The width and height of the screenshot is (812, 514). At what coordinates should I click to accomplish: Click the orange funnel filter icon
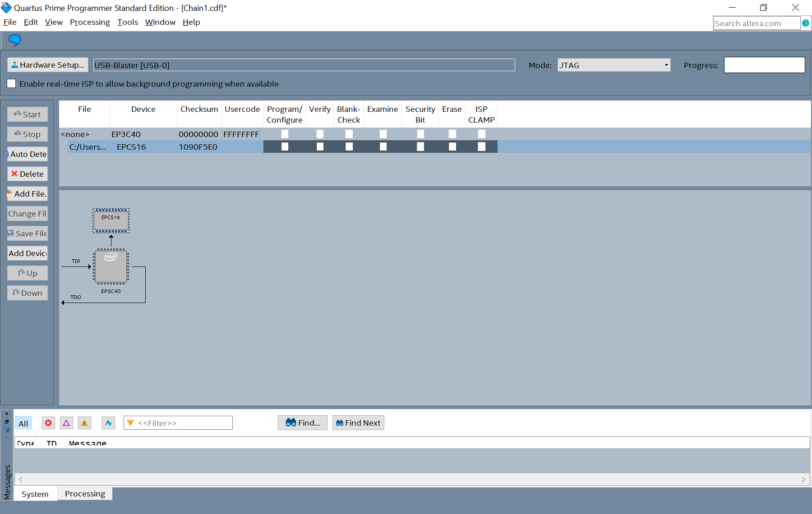tap(130, 423)
